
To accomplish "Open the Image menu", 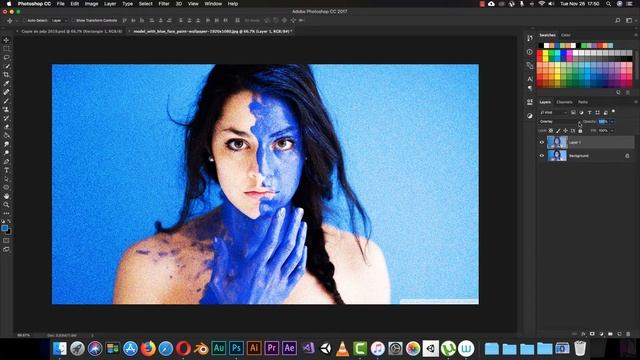I will (x=91, y=4).
